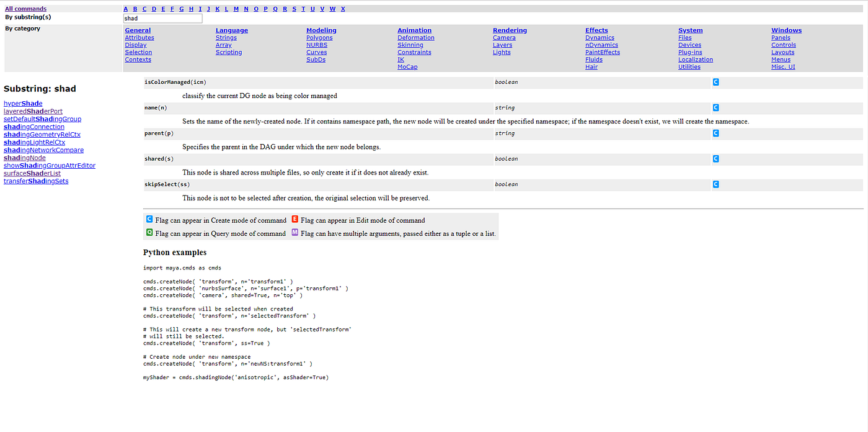Jump to commands starting with letter C
This screenshot has height=432, width=868.
point(144,9)
